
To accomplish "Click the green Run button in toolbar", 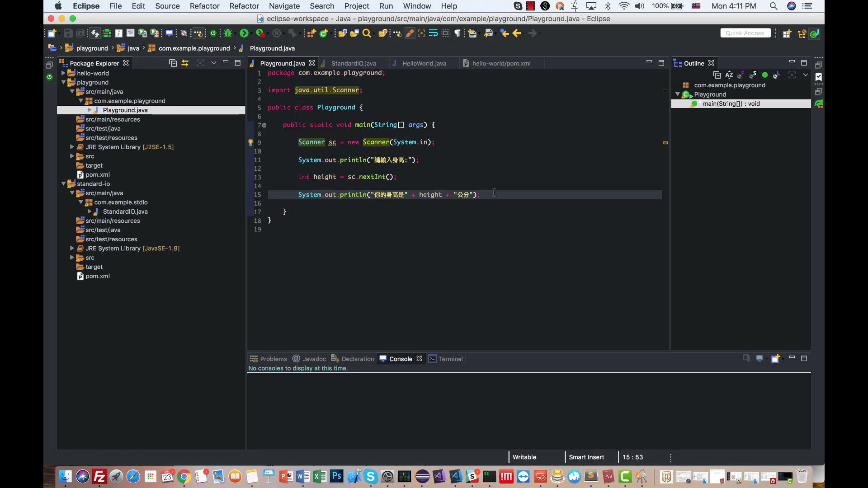I will [244, 33].
